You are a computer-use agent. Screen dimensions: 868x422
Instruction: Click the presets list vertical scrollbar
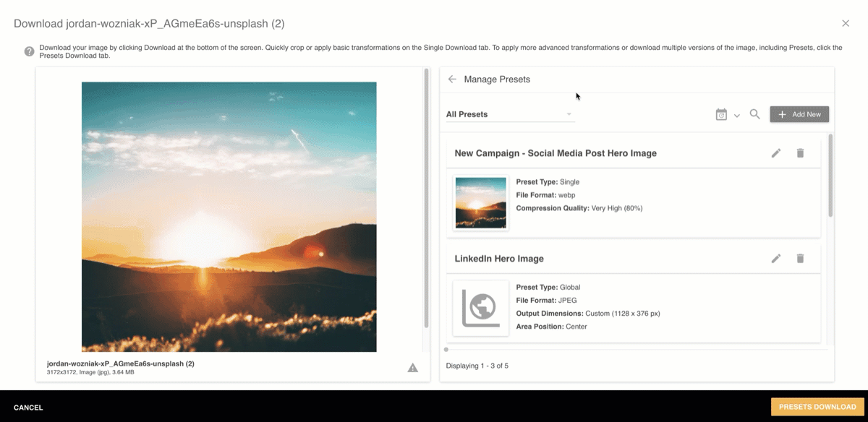(830, 176)
